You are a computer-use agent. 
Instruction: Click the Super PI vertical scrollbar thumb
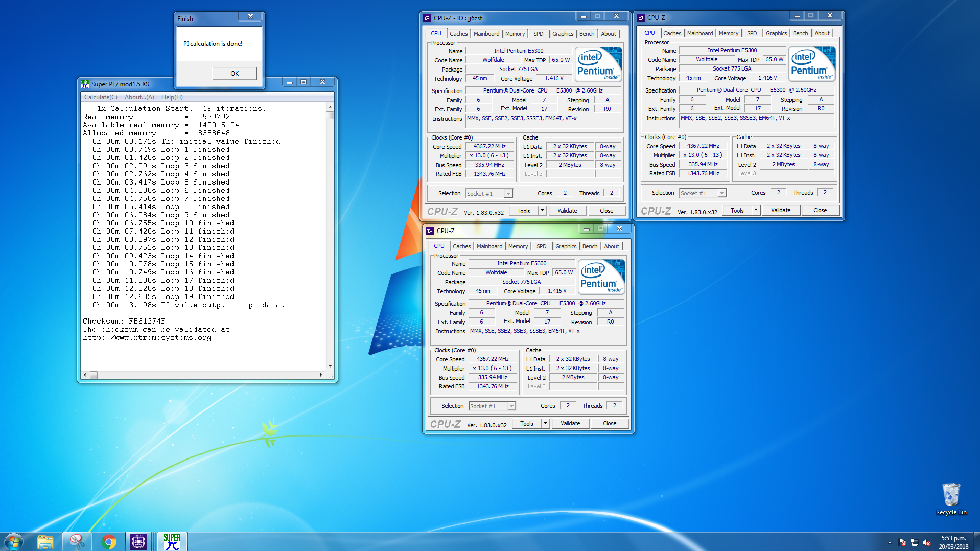(330, 115)
